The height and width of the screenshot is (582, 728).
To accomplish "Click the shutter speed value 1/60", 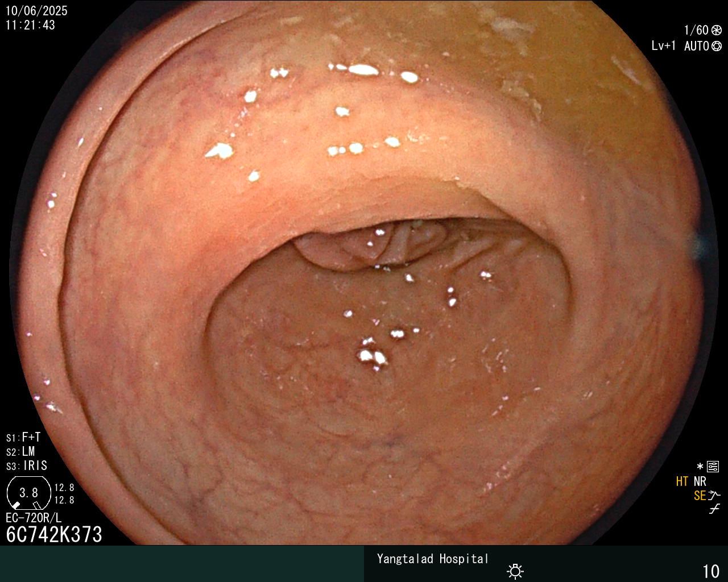I will 696,30.
